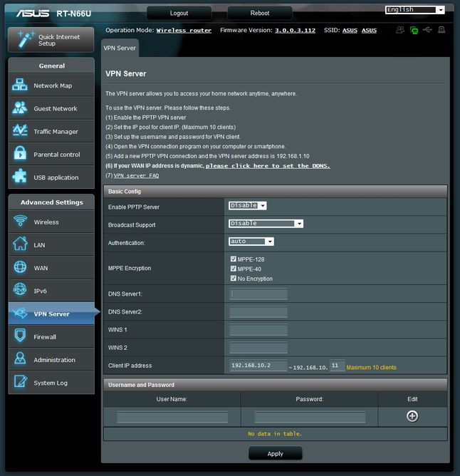460x476 pixels.
Task: Click the guest users status icon
Action: pos(400,30)
